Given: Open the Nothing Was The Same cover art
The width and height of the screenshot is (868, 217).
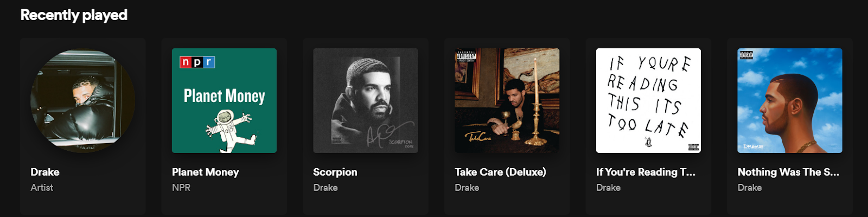Looking at the screenshot, I should coord(790,101).
